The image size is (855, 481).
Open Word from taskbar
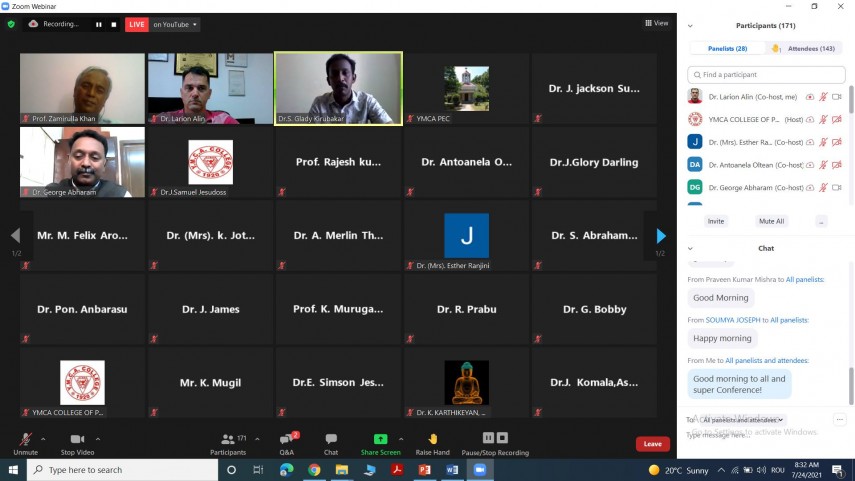pyautogui.click(x=452, y=470)
